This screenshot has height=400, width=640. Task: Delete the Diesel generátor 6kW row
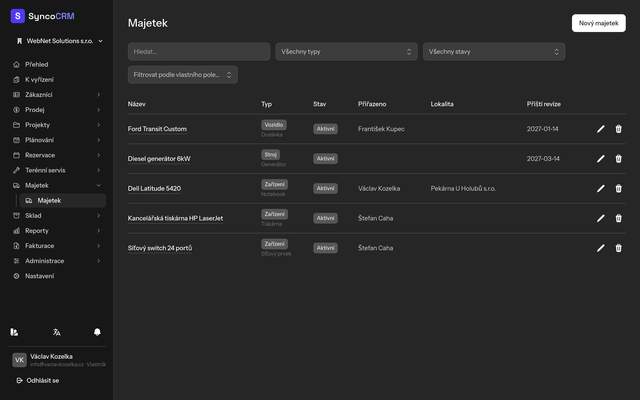pos(618,159)
